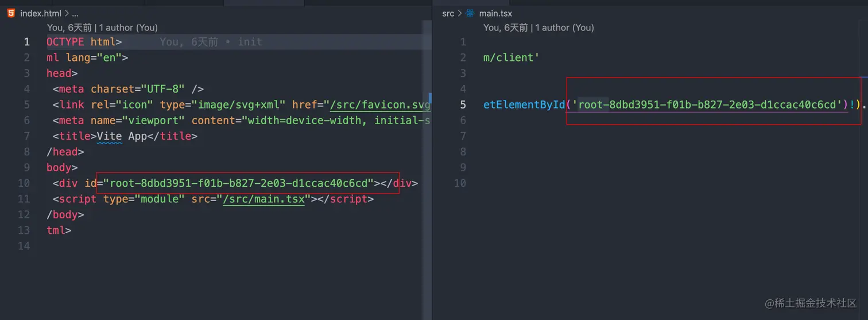
Task: Click the 'Vite App' title text
Action: (x=122, y=136)
